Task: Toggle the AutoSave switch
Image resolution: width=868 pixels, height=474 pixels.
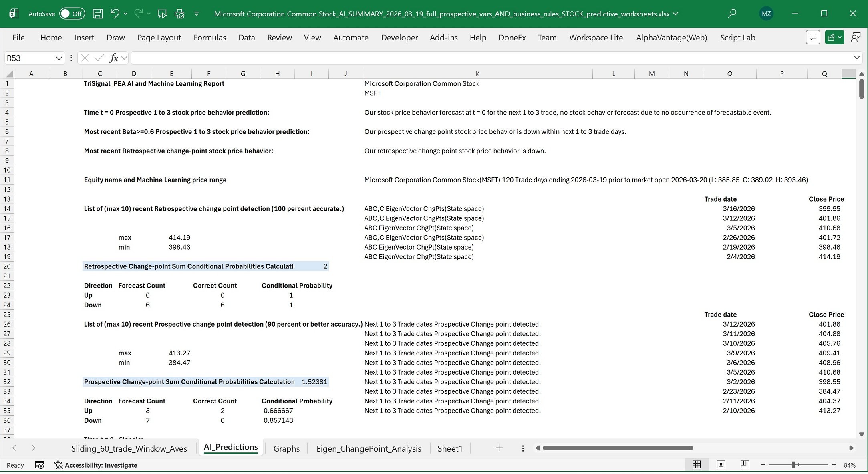Action: pos(72,14)
